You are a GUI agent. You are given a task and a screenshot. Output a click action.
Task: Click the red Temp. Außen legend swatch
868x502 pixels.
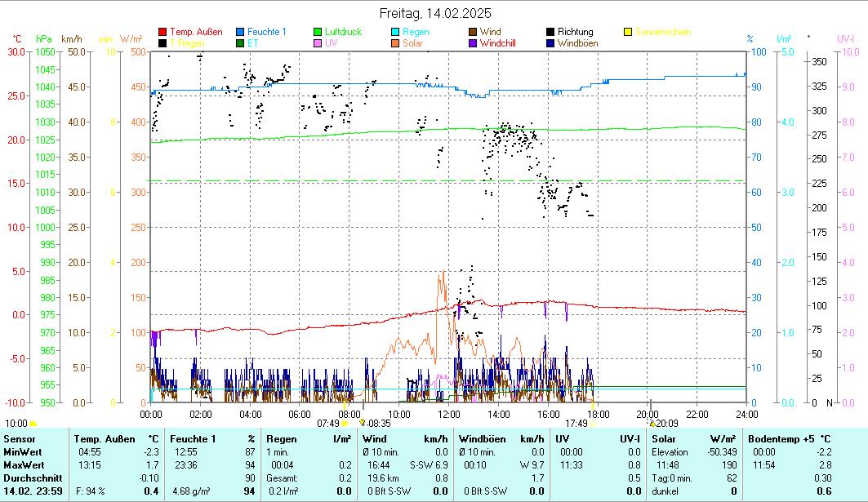(162, 32)
